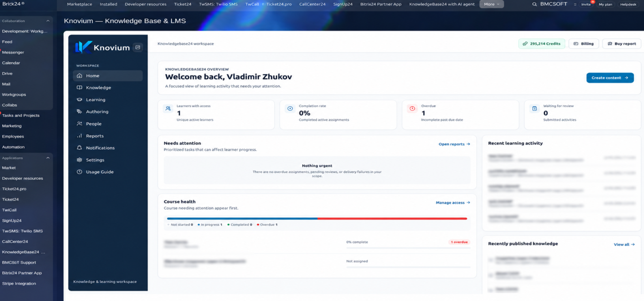Screen dimensions: 644x301
Task: Click the progress bar under 0% complete
Action: click(x=408, y=248)
